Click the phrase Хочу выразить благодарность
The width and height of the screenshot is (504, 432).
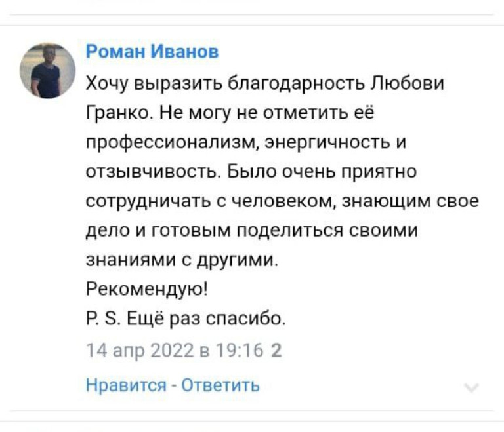(x=225, y=83)
